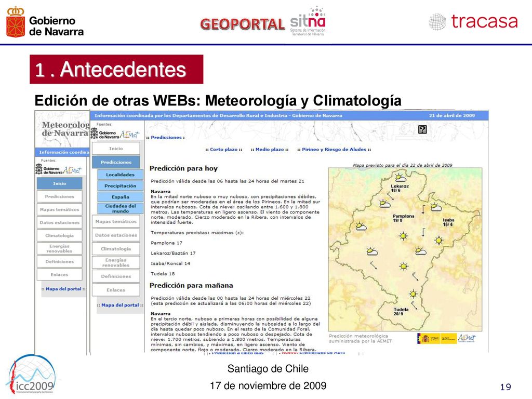The width and height of the screenshot is (532, 399).
Task: Click the cloudy sun icon above Lekaroz
Action: [x=401, y=177]
